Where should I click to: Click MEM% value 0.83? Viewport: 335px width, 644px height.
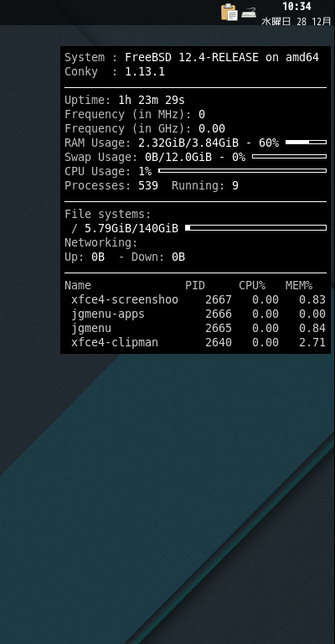[312, 300]
